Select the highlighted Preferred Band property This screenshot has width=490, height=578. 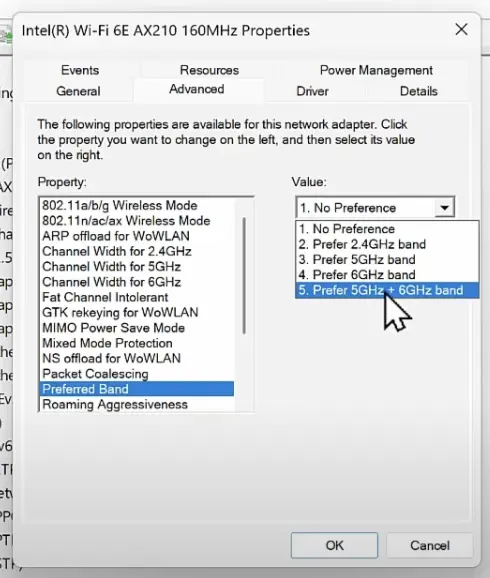(x=136, y=389)
